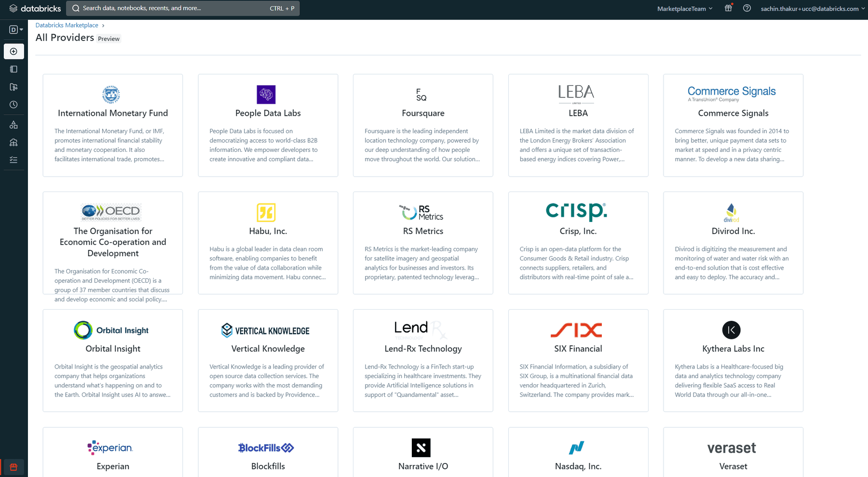Click the search field in the top bar
Image resolution: width=868 pixels, height=477 pixels.
(x=183, y=8)
